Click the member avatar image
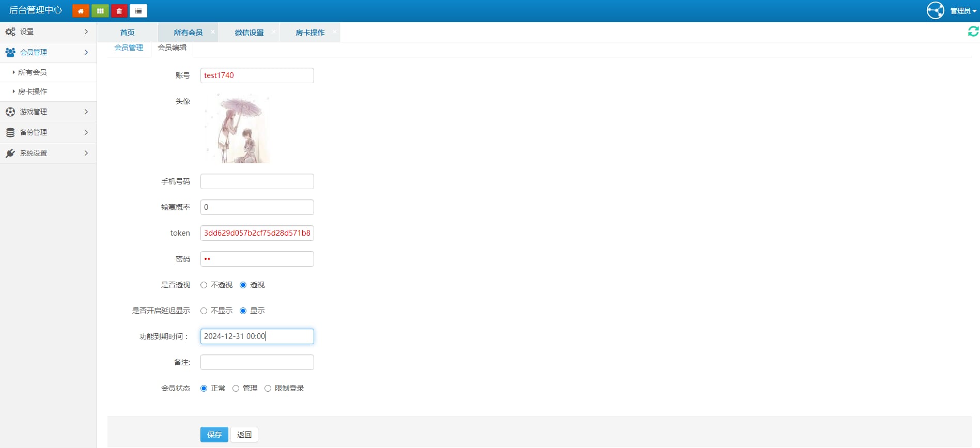The width and height of the screenshot is (980, 448). [x=237, y=128]
